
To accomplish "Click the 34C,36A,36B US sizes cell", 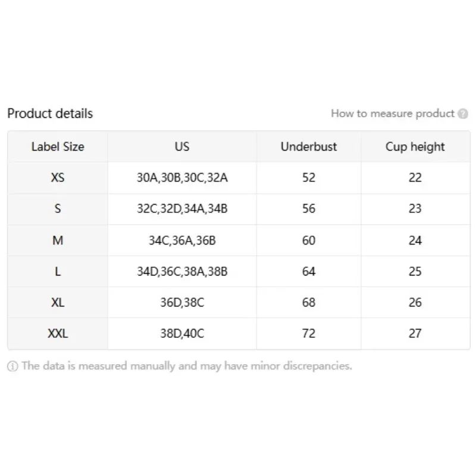I will (182, 240).
